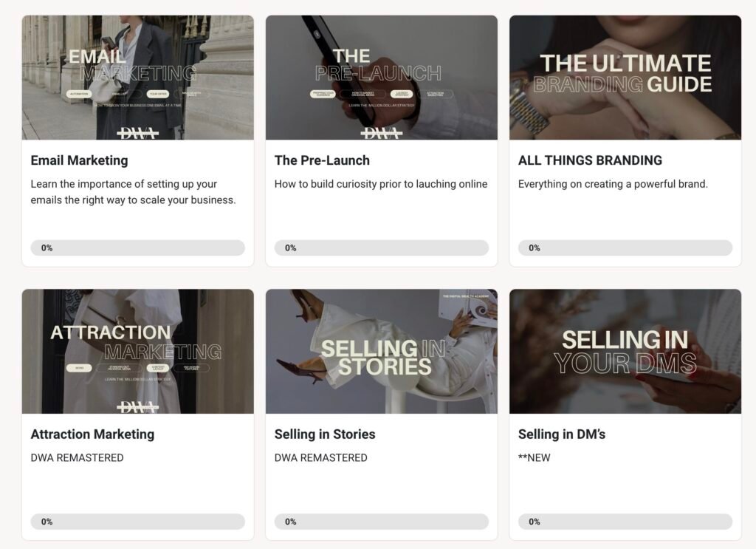The image size is (756, 549).
Task: Click the ALL THINGS BRANDING progress bar
Action: click(x=625, y=248)
